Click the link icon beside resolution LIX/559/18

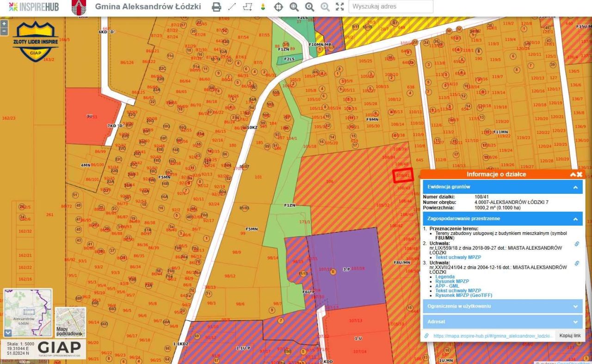(577, 244)
